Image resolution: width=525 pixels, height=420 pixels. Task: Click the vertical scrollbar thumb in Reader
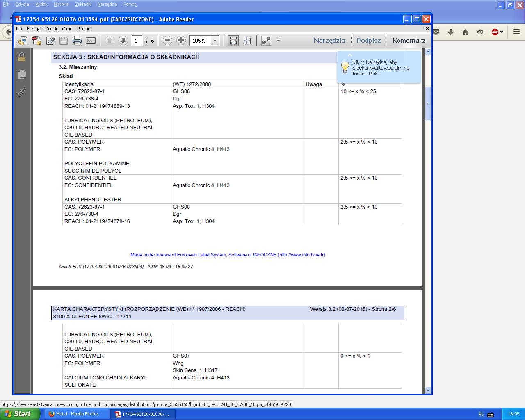click(x=428, y=104)
